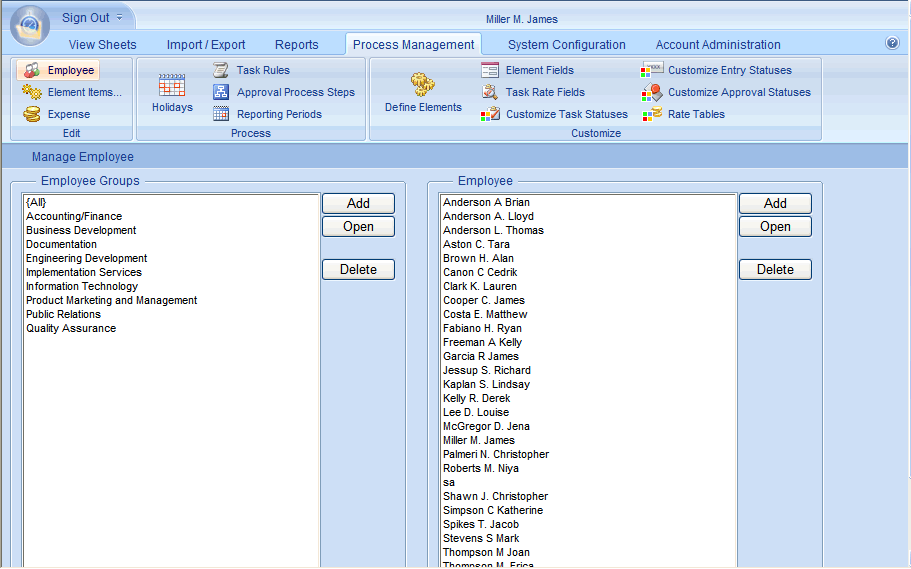The height and width of the screenshot is (569, 911).
Task: Click the help question mark icon
Action: (x=892, y=43)
